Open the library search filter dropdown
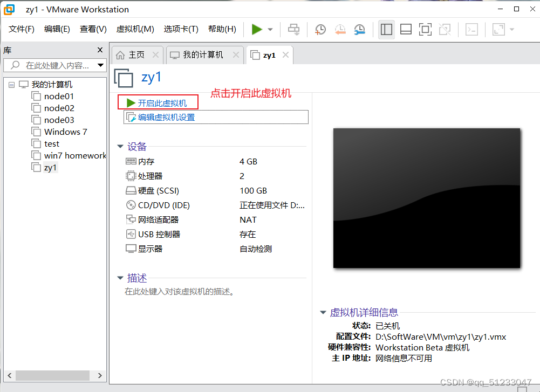 [x=100, y=65]
